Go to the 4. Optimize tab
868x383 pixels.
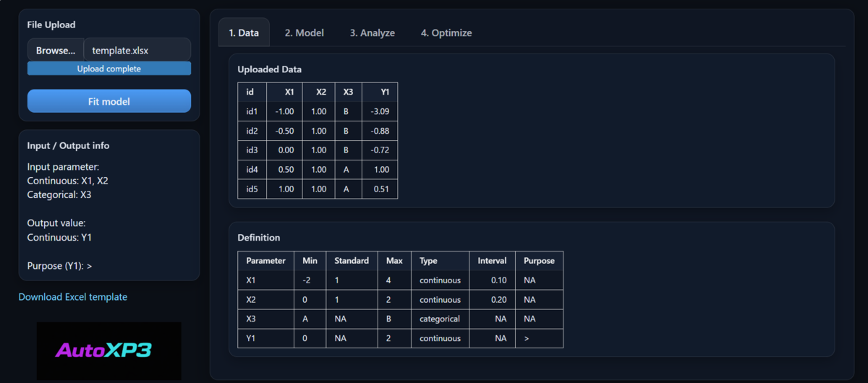pos(446,33)
